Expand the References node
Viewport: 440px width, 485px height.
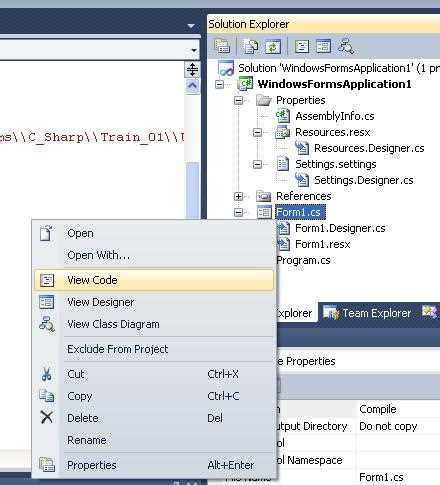pyautogui.click(x=238, y=196)
